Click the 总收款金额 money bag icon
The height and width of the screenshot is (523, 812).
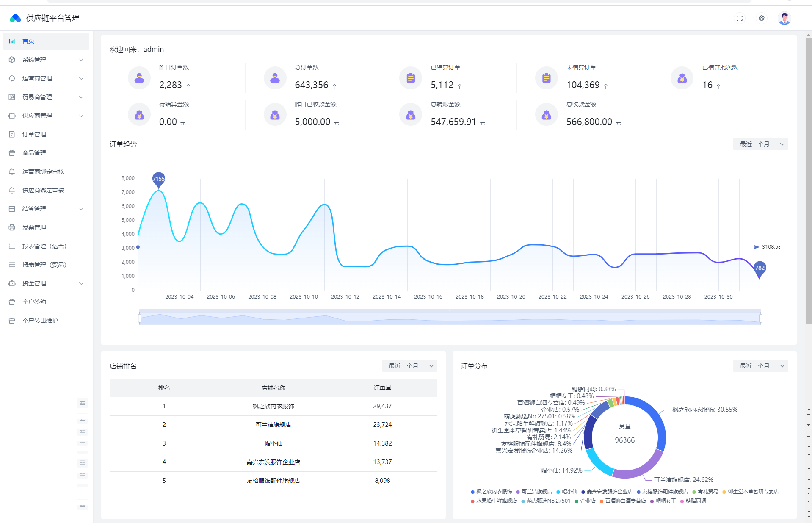(547, 115)
